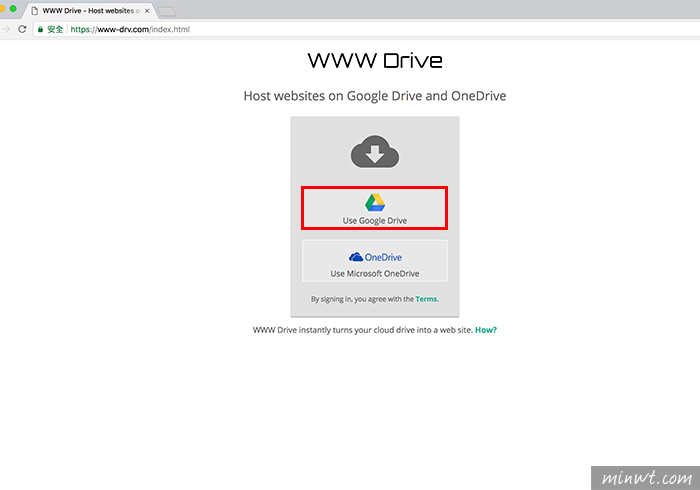Close the WWW Drive tab
The height and width of the screenshot is (490, 700).
click(x=147, y=11)
